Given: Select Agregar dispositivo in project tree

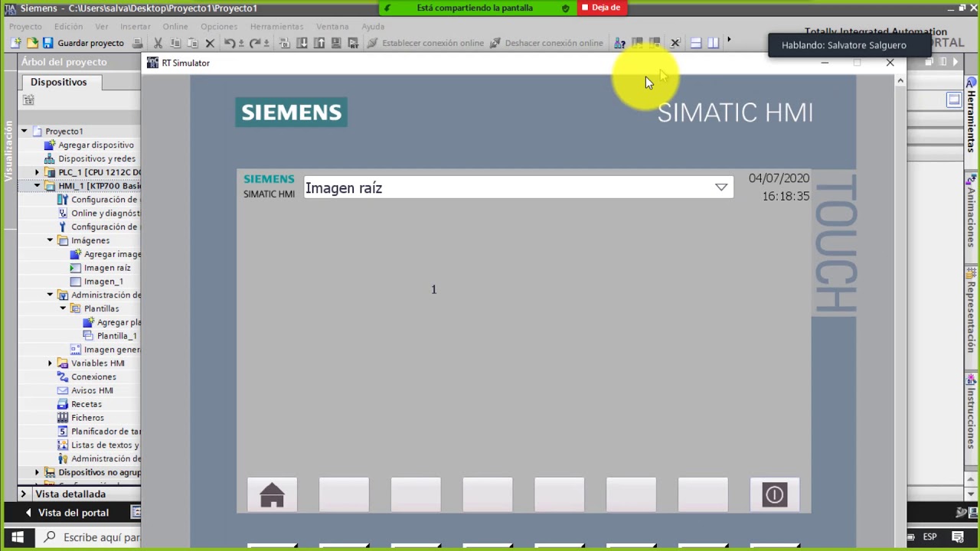Looking at the screenshot, I should point(89,145).
